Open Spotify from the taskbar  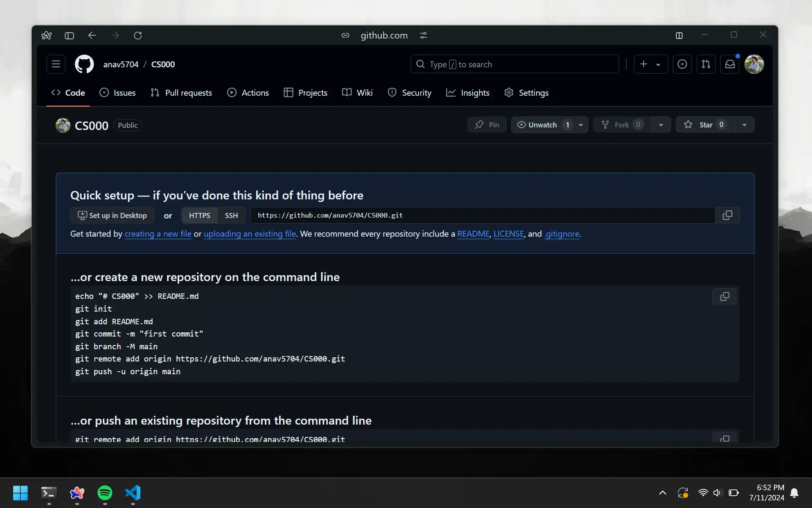[104, 493]
